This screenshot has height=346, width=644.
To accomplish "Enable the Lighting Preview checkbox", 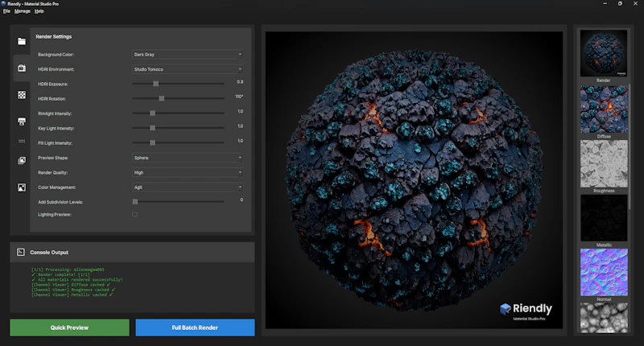I will [134, 214].
